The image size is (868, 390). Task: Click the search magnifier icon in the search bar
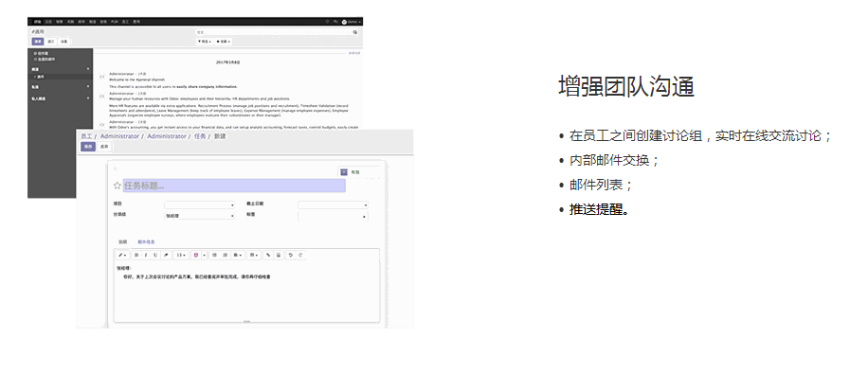pyautogui.click(x=355, y=32)
